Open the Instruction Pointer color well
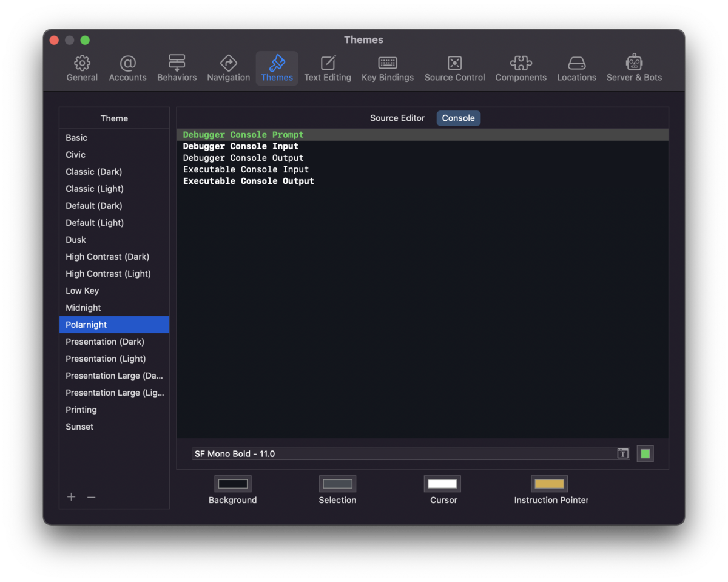 (549, 484)
